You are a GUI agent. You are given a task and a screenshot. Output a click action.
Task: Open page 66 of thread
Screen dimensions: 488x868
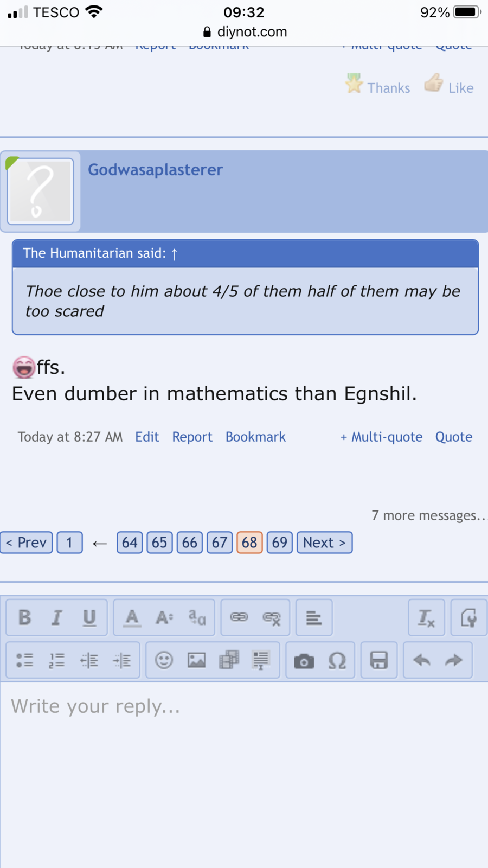(x=190, y=542)
